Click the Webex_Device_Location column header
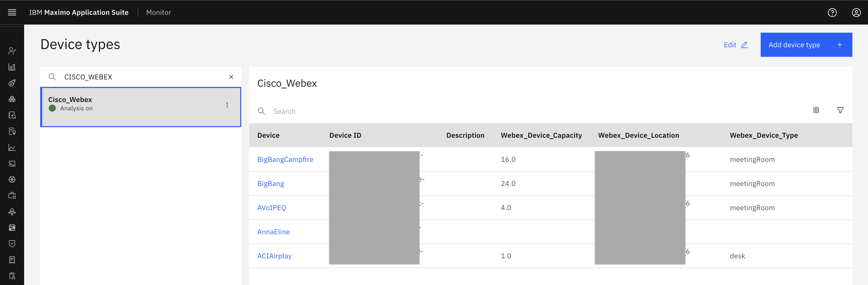This screenshot has height=285, width=868. (x=639, y=135)
